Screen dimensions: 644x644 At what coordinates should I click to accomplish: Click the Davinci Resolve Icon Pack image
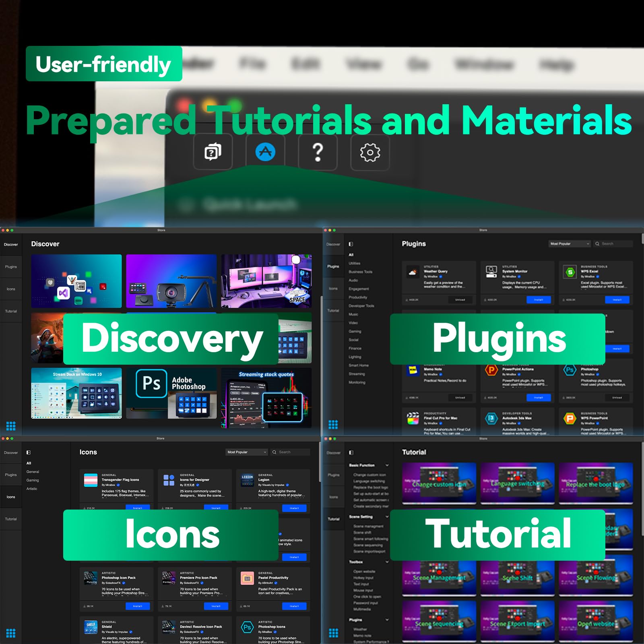point(169,627)
